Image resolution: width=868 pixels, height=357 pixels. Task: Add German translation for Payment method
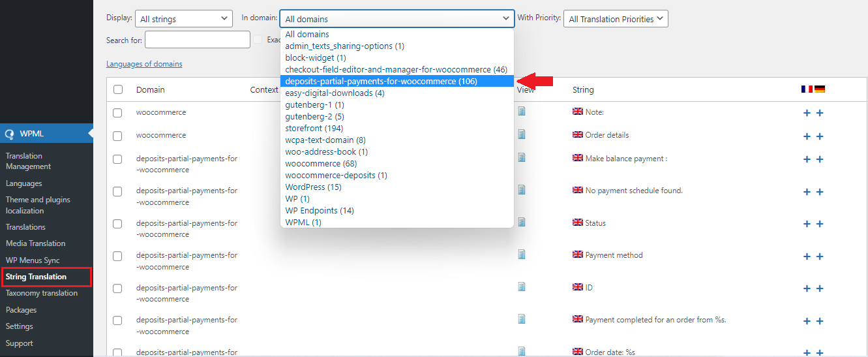pos(820,256)
